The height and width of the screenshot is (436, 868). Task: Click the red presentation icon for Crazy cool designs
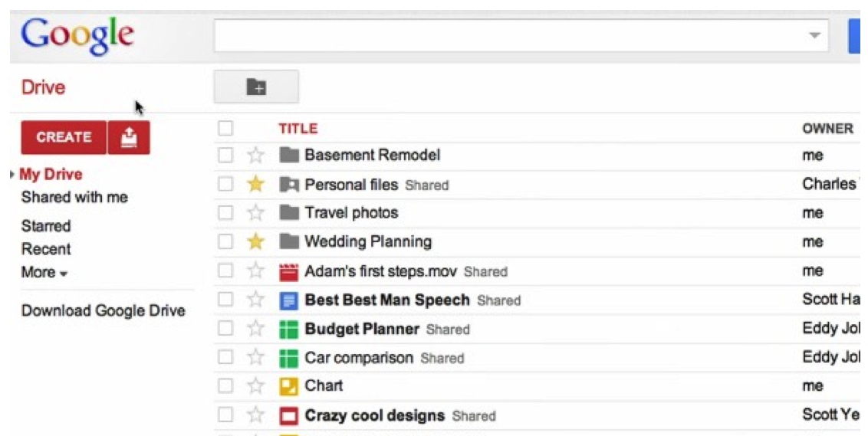point(288,415)
